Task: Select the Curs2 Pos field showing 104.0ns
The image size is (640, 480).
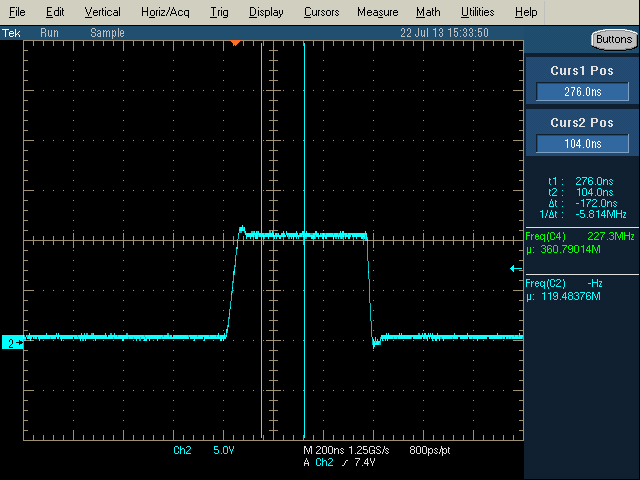Action: tap(582, 143)
